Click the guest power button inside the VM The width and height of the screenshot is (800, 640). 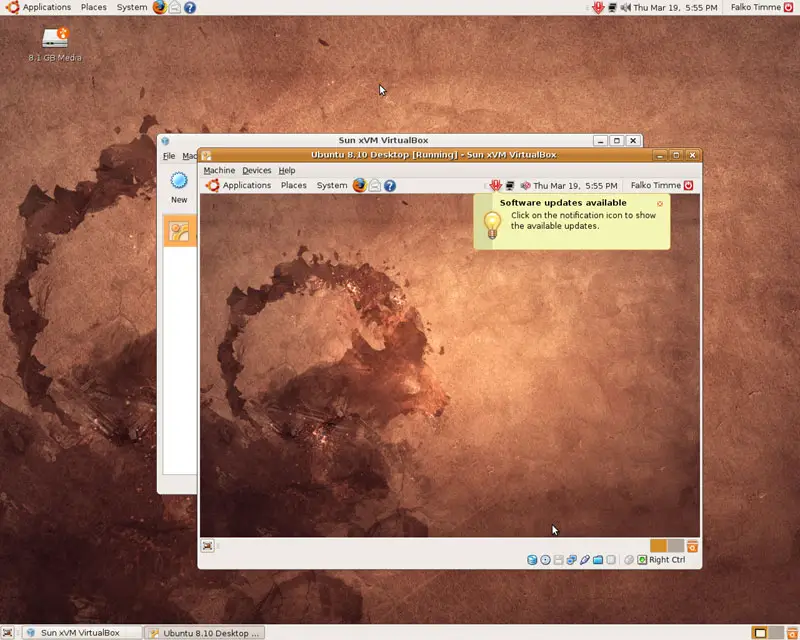[688, 185]
